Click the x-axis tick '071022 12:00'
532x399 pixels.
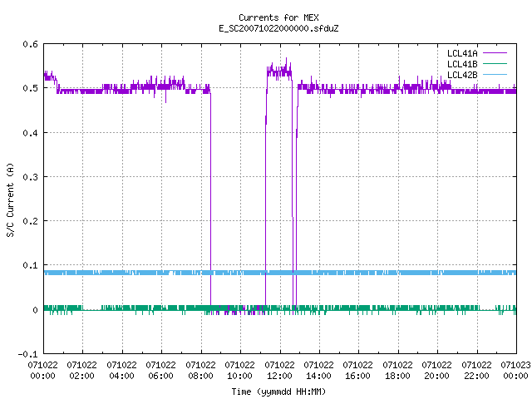click(x=279, y=370)
